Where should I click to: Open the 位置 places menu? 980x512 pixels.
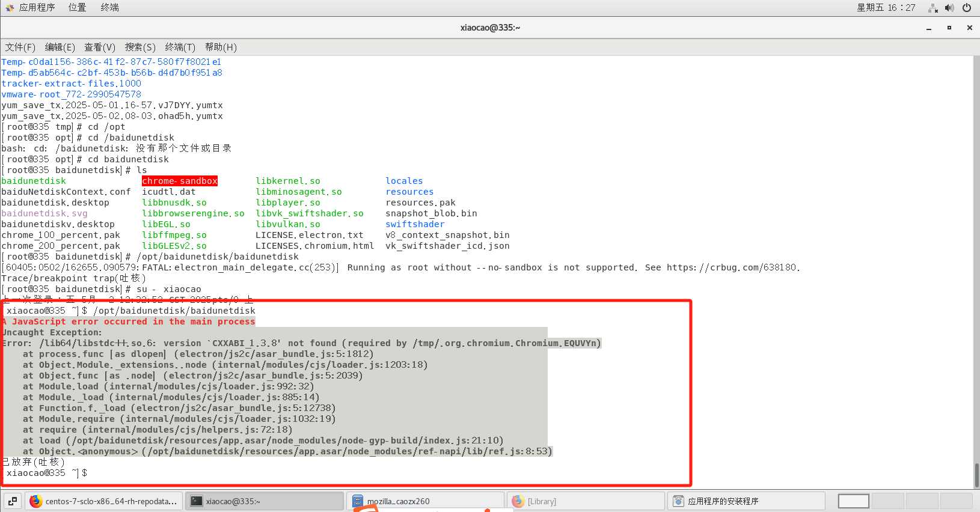(77, 8)
